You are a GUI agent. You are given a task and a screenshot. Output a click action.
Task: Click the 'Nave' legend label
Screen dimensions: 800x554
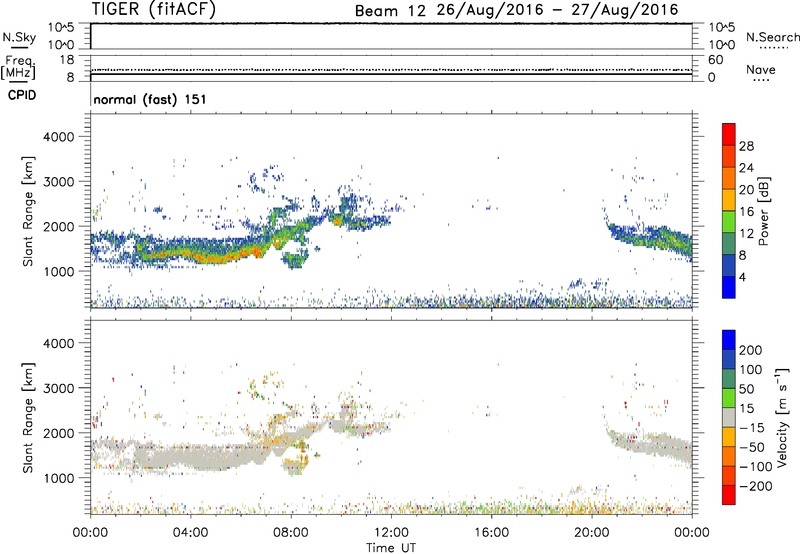(x=761, y=69)
